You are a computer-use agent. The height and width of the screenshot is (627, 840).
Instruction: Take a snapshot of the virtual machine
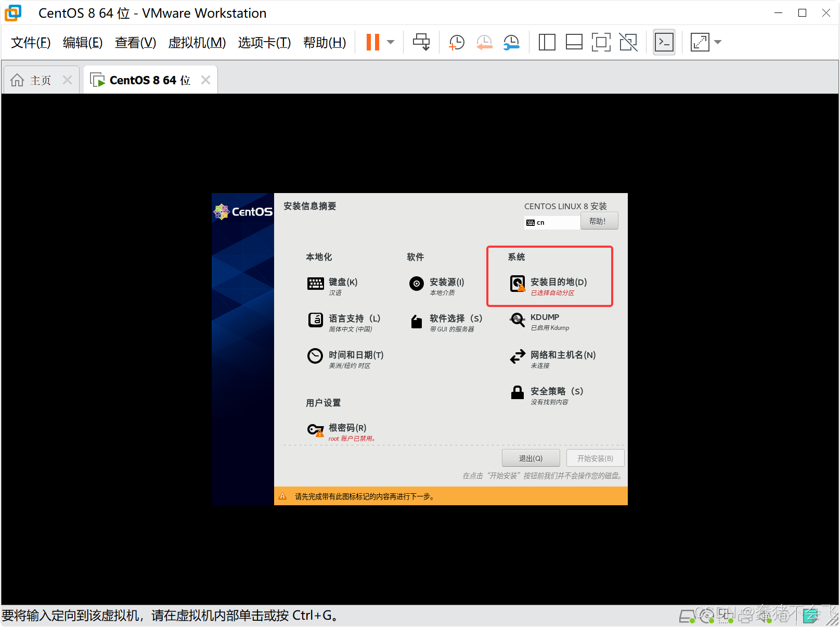456,42
